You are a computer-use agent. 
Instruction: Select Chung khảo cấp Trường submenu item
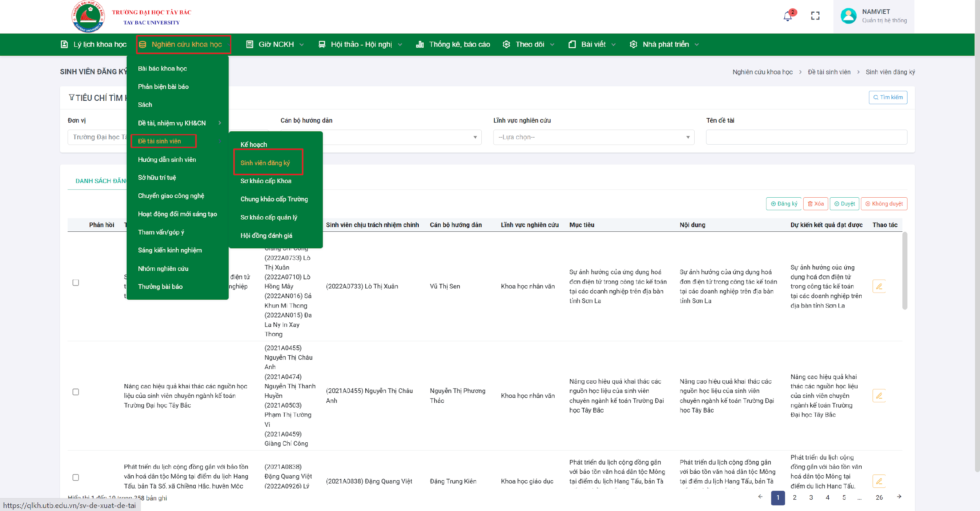click(x=274, y=199)
